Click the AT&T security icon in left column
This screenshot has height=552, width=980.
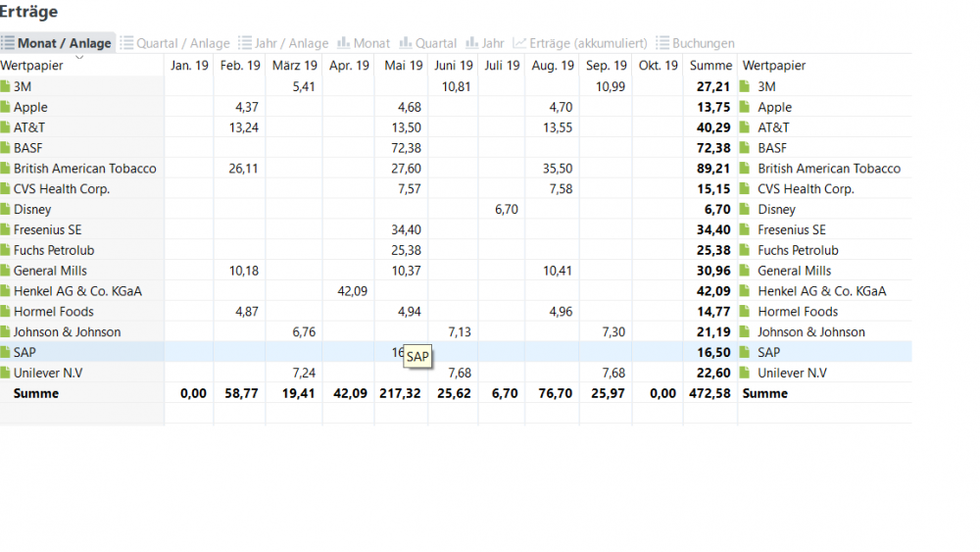(x=5, y=127)
